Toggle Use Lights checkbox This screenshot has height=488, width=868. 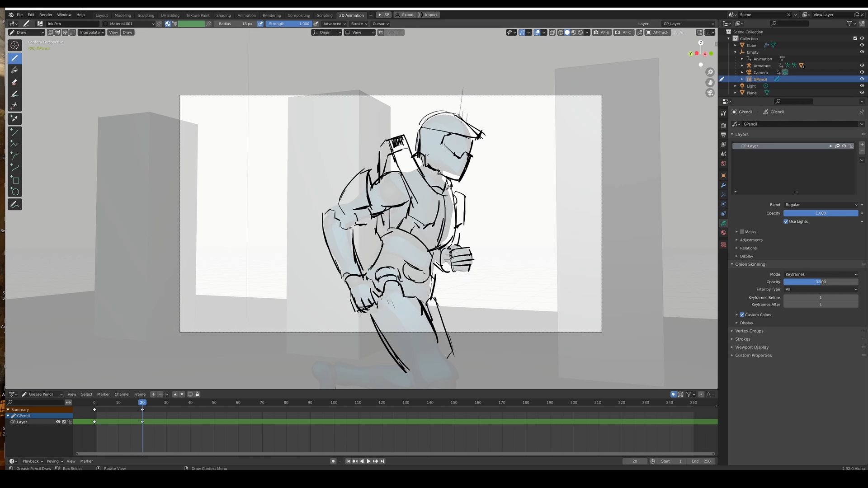coord(786,221)
